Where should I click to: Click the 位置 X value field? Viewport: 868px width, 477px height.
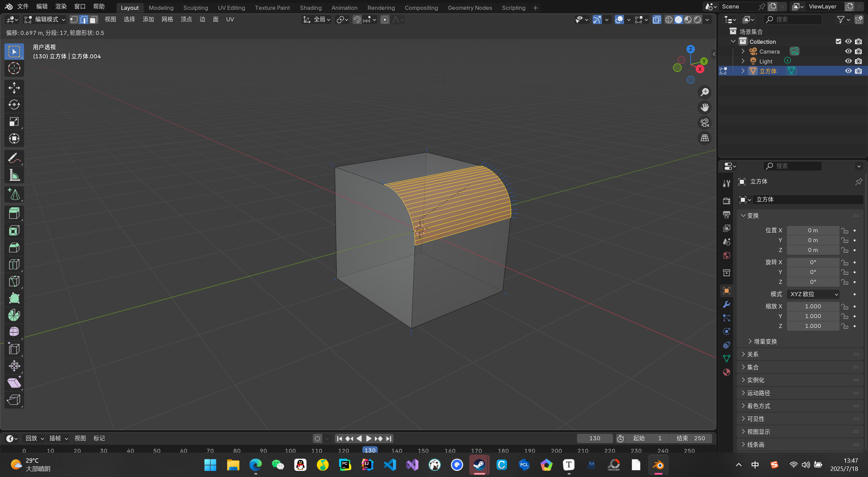812,230
